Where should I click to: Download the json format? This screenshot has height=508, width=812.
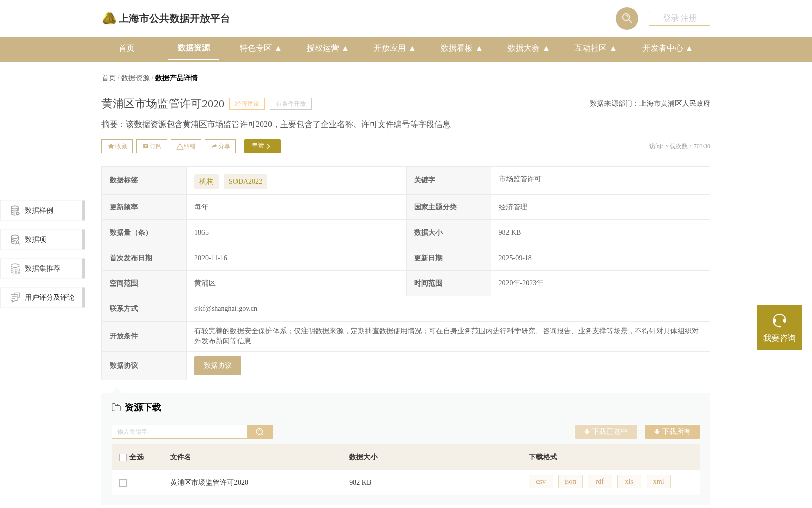click(x=570, y=482)
